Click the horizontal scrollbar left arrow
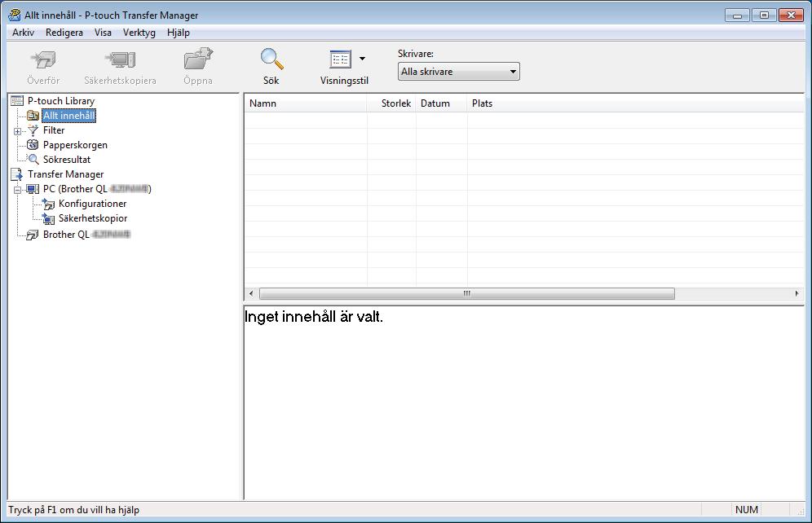The width and height of the screenshot is (812, 523). click(x=251, y=293)
